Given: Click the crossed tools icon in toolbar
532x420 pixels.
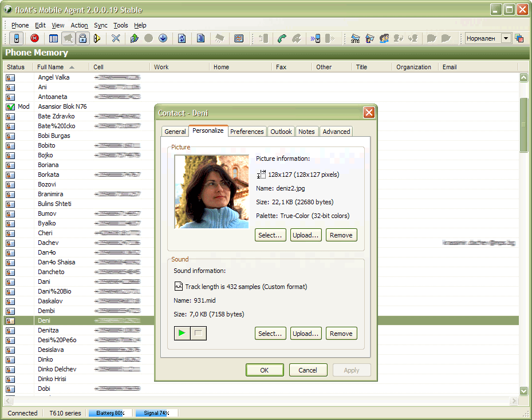Looking at the screenshot, I should click(x=116, y=38).
